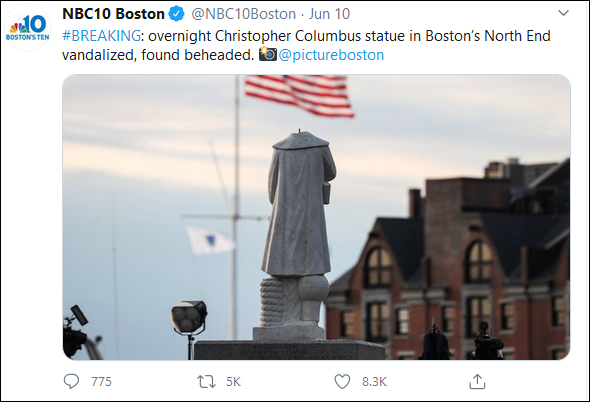Click the 'vandalized, found beheaded' tweet text

[158, 55]
